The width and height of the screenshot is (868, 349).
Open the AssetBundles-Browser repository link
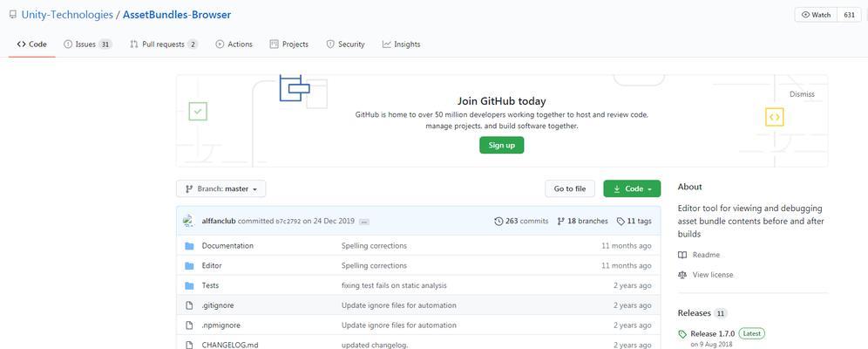point(177,15)
